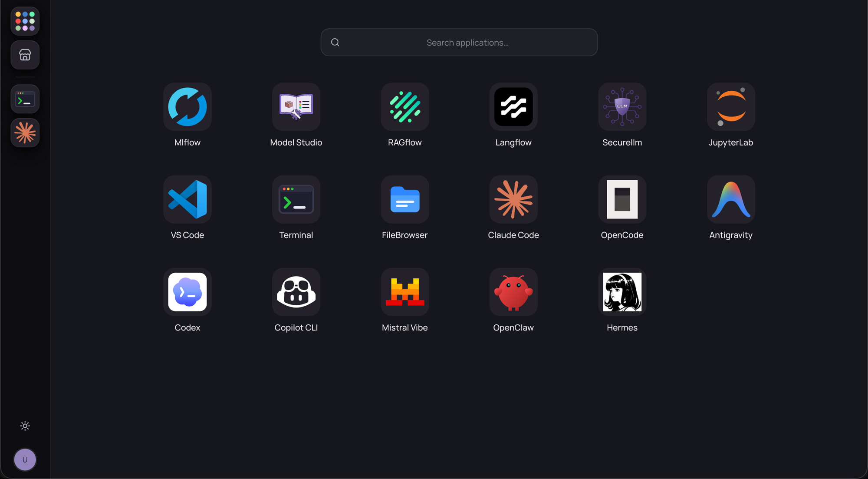Click the OpenCode label text
The height and width of the screenshot is (479, 868).
(x=622, y=235)
